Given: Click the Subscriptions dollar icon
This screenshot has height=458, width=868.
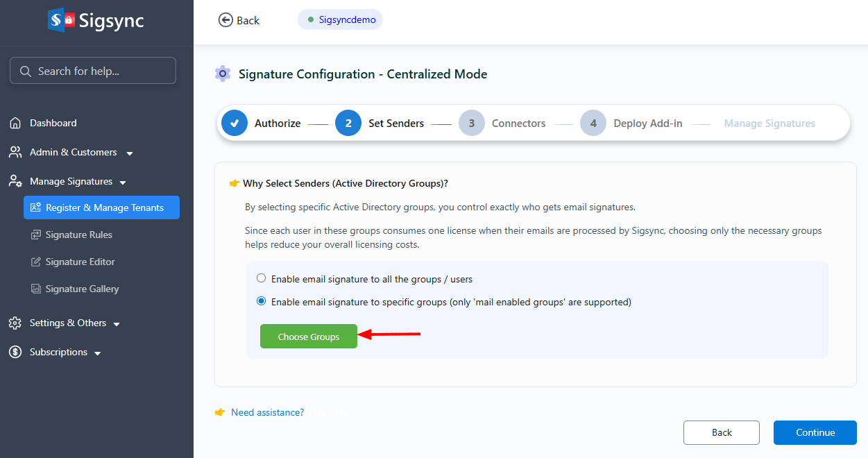Looking at the screenshot, I should (15, 352).
